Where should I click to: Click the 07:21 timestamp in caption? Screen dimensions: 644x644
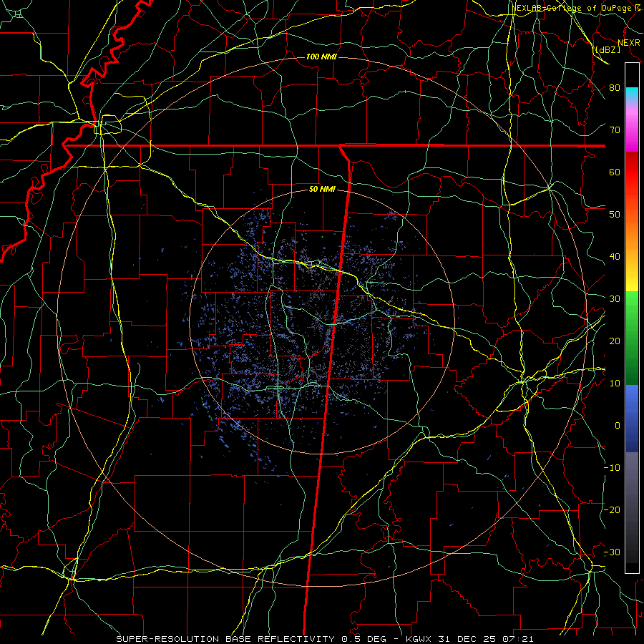(x=518, y=639)
